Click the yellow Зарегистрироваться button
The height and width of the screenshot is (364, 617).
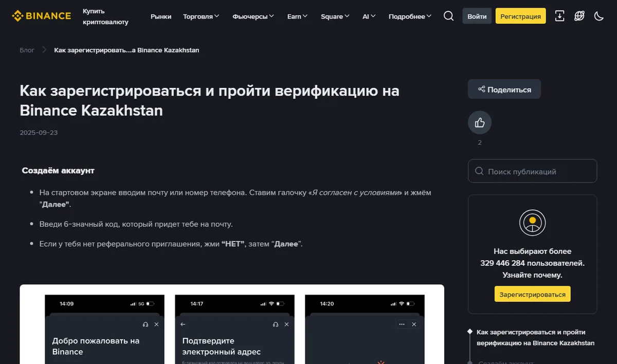[x=532, y=294]
